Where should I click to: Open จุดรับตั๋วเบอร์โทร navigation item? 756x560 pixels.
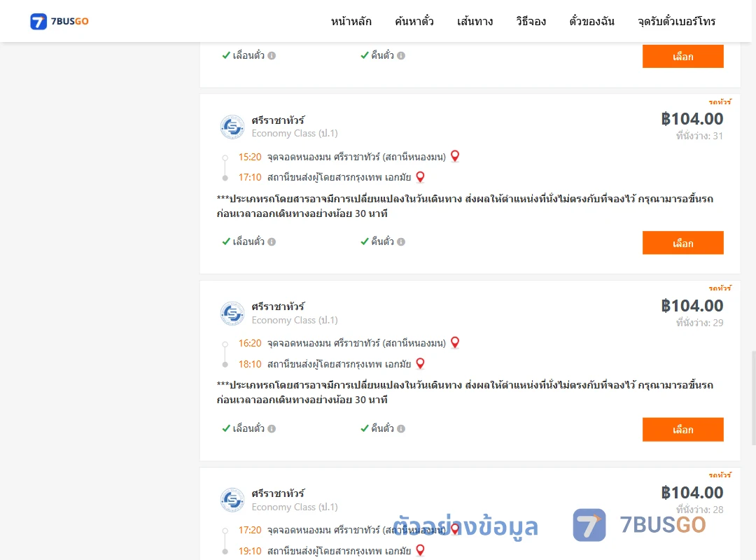[676, 21]
